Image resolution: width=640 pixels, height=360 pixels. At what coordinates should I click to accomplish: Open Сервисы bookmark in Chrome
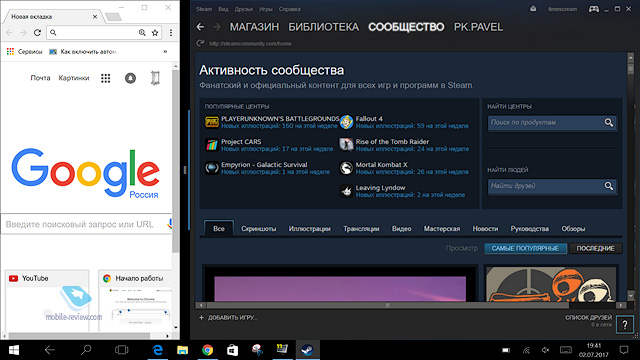24,52
